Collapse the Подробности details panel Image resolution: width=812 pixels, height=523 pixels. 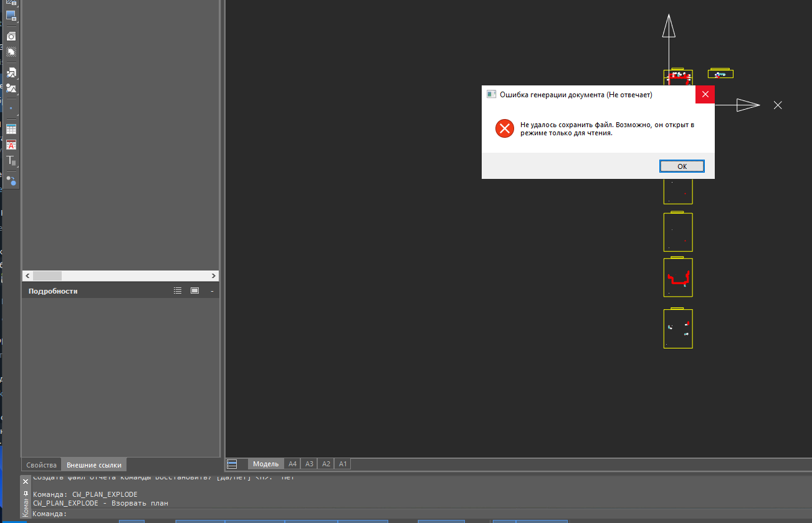coord(212,291)
